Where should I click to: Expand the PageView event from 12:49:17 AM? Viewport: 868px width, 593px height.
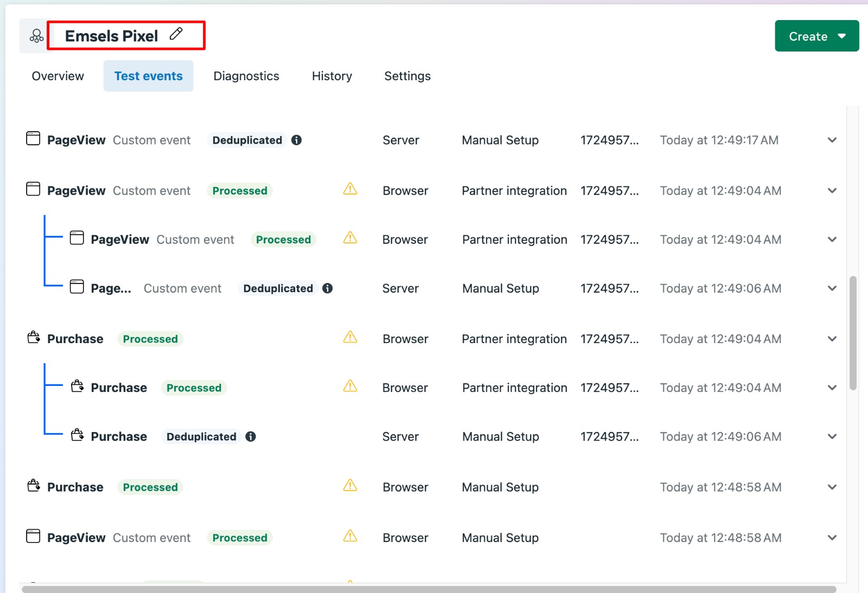pyautogui.click(x=832, y=140)
